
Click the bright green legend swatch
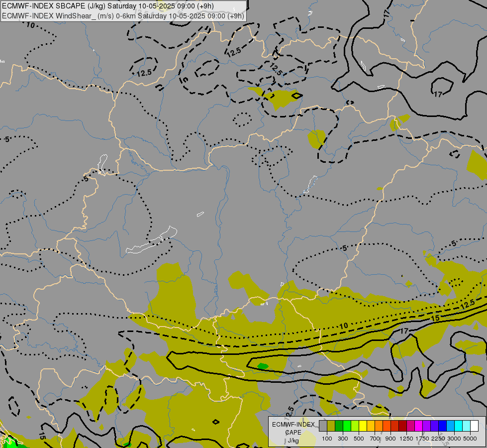tap(347, 426)
